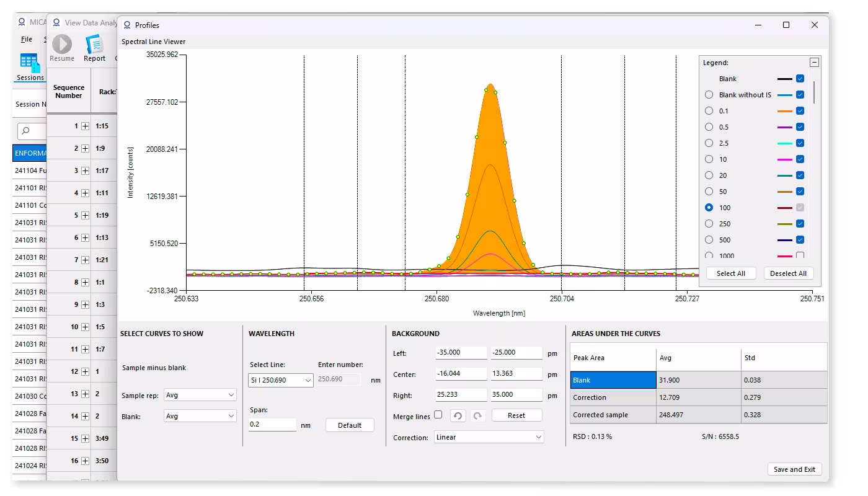Expand sequence number 4 row
Image resolution: width=868 pixels, height=496 pixels.
(86, 193)
